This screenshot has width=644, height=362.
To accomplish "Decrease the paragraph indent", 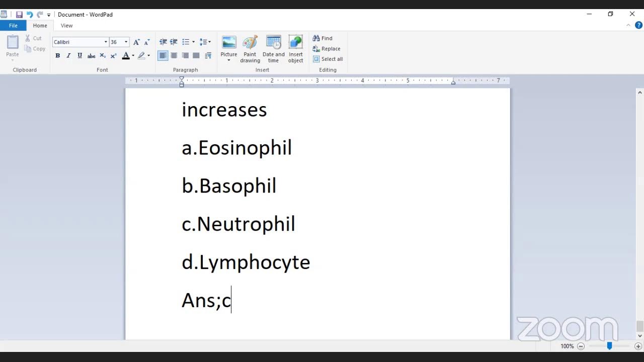I will point(163,42).
